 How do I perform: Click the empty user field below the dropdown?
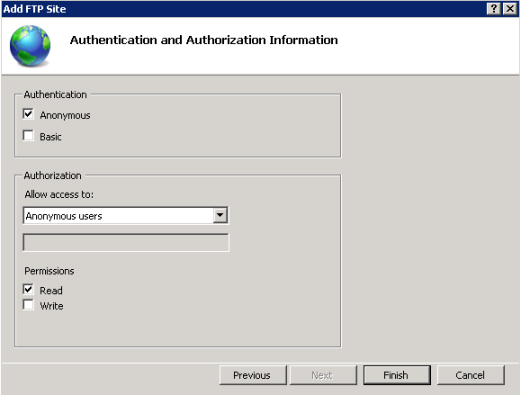coord(126,242)
